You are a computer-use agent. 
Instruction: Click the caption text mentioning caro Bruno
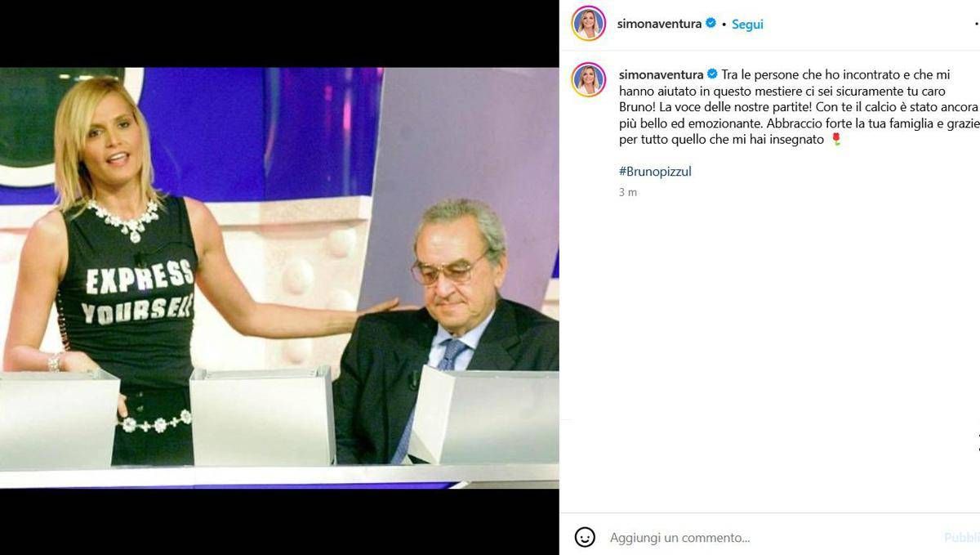tap(799, 107)
